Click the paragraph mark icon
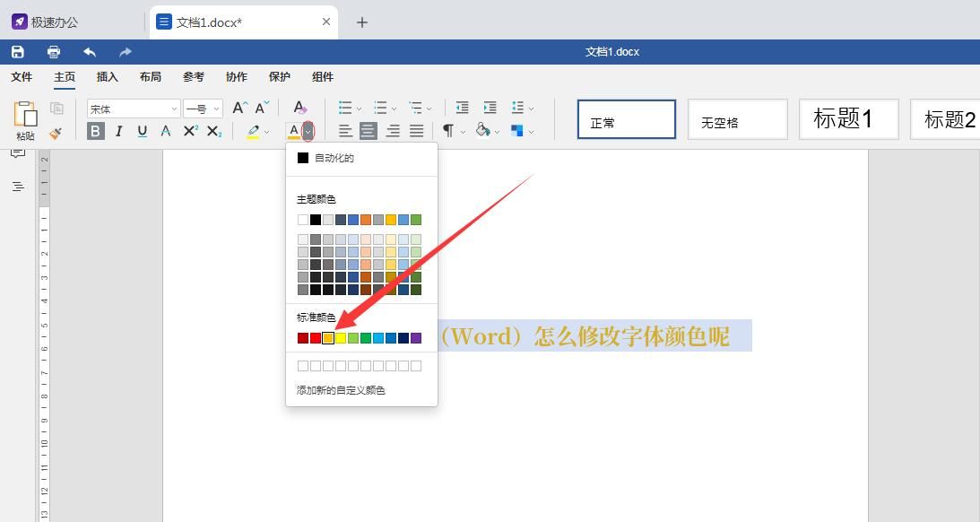This screenshot has height=522, width=980. pyautogui.click(x=447, y=130)
